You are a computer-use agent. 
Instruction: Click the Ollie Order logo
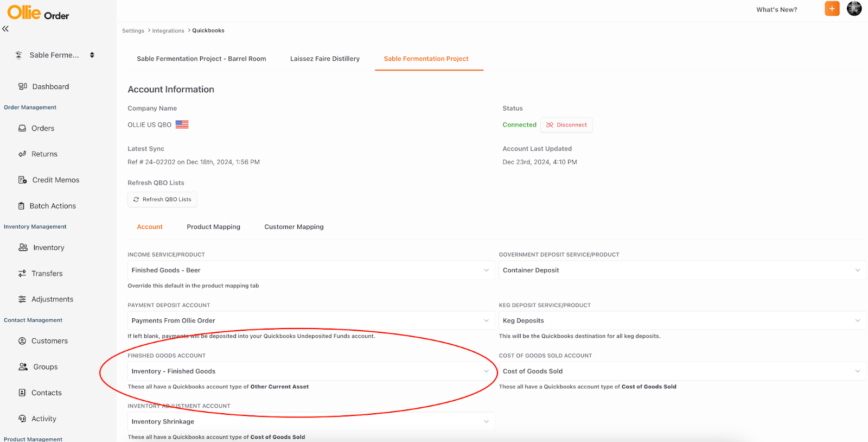pos(38,12)
